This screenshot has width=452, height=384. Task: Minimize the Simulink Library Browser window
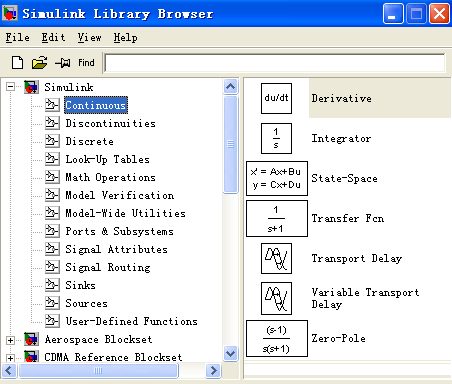[x=393, y=14]
